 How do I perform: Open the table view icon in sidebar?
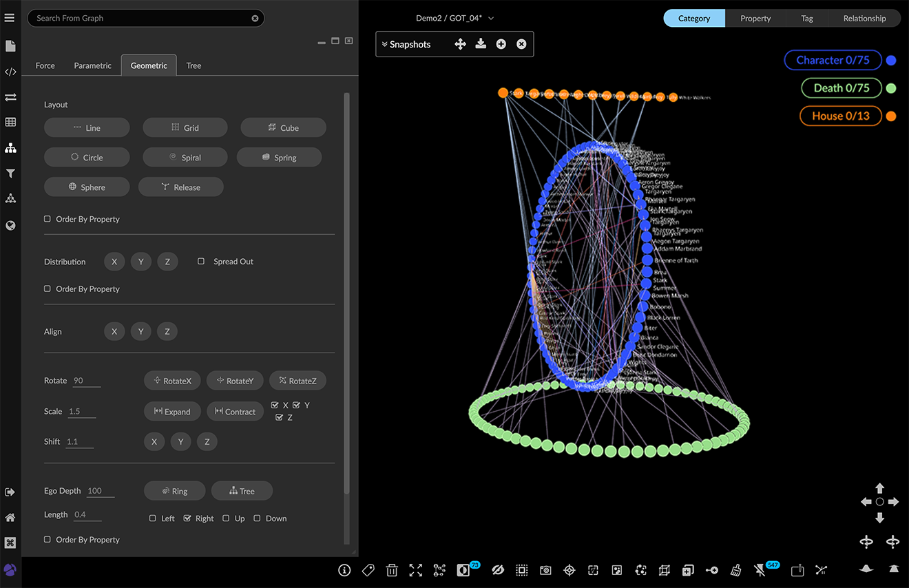tap(10, 122)
